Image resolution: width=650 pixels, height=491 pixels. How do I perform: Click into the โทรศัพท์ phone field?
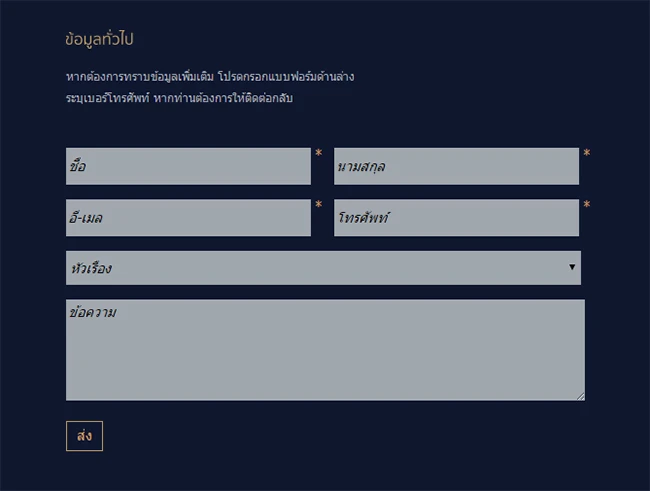click(x=456, y=217)
